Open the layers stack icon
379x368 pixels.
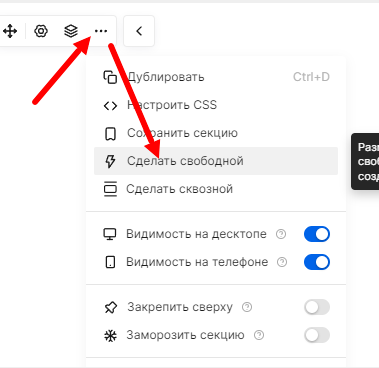click(x=71, y=31)
